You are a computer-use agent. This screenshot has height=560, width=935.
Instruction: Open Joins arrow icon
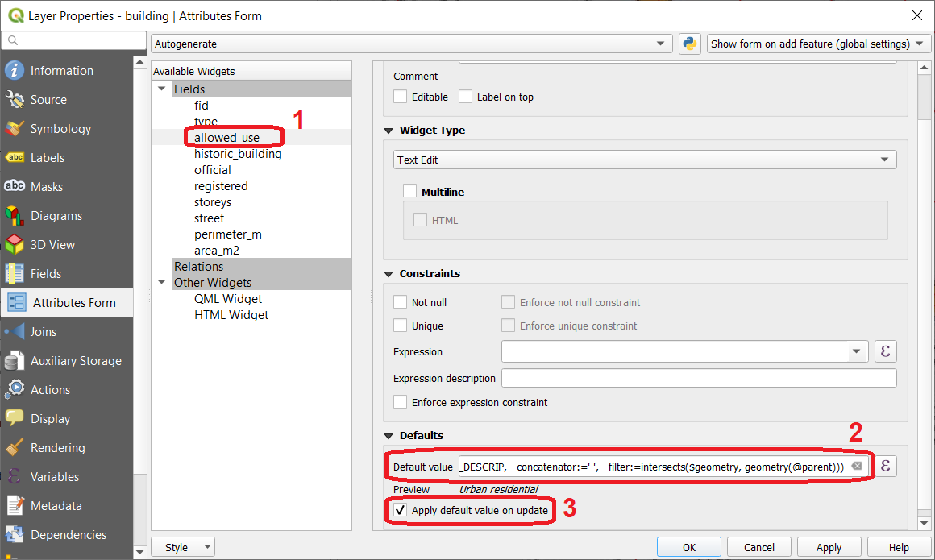pyautogui.click(x=15, y=332)
